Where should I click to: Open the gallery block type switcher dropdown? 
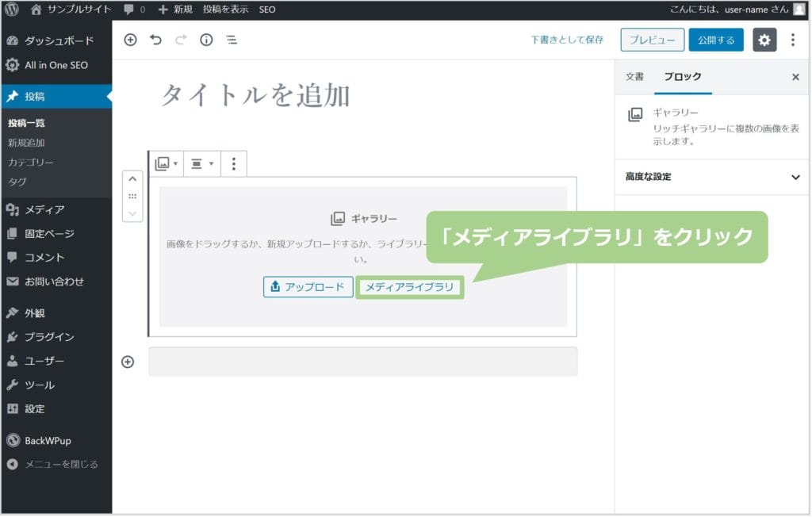pyautogui.click(x=167, y=163)
